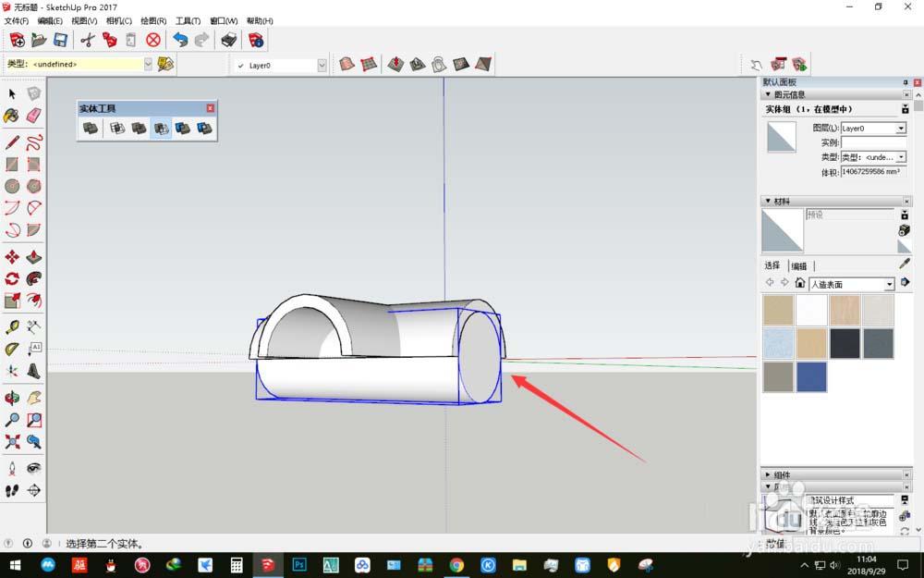Click the 实例 name input field

tap(873, 143)
